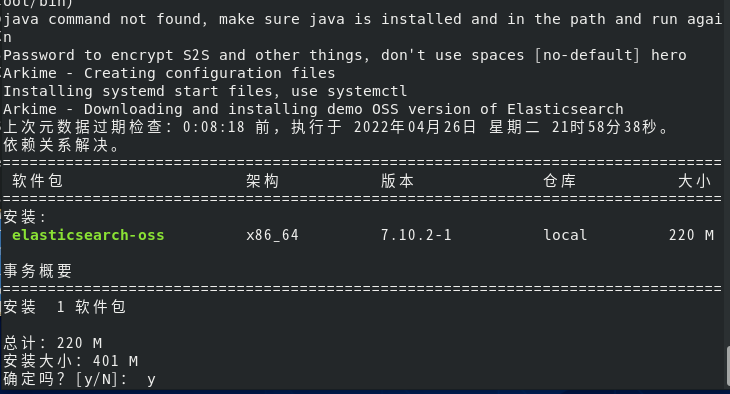Click the '安装:' section label above package
This screenshot has height=394, width=730.
click(x=25, y=217)
